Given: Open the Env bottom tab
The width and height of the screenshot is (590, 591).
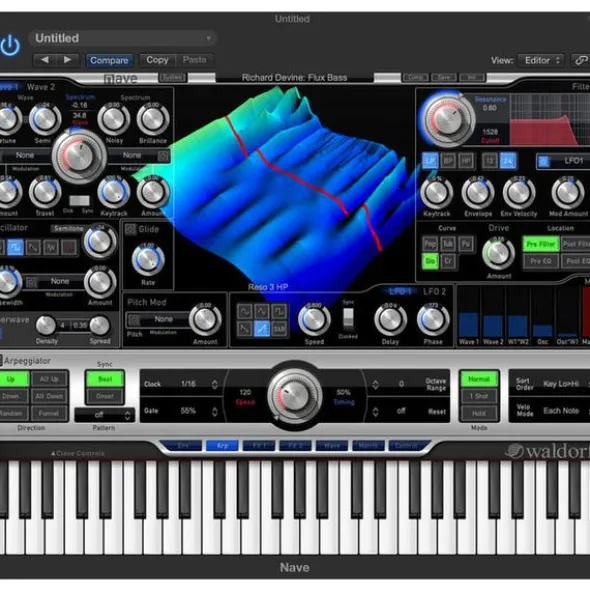Looking at the screenshot, I should (182, 446).
